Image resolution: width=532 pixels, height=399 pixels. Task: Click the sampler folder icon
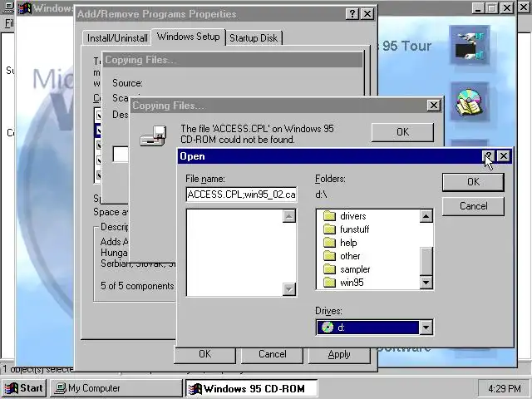tap(329, 269)
